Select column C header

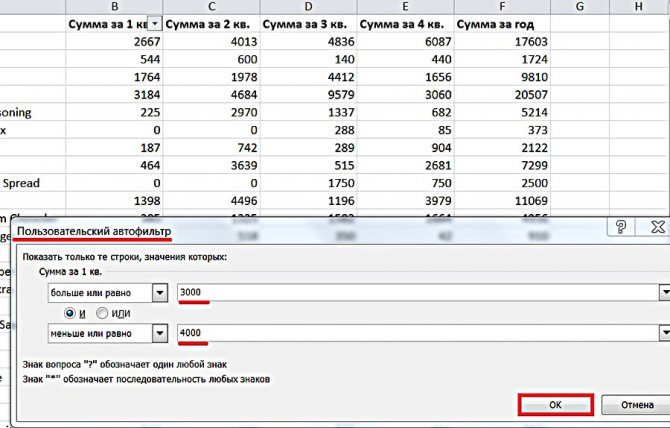[211, 6]
